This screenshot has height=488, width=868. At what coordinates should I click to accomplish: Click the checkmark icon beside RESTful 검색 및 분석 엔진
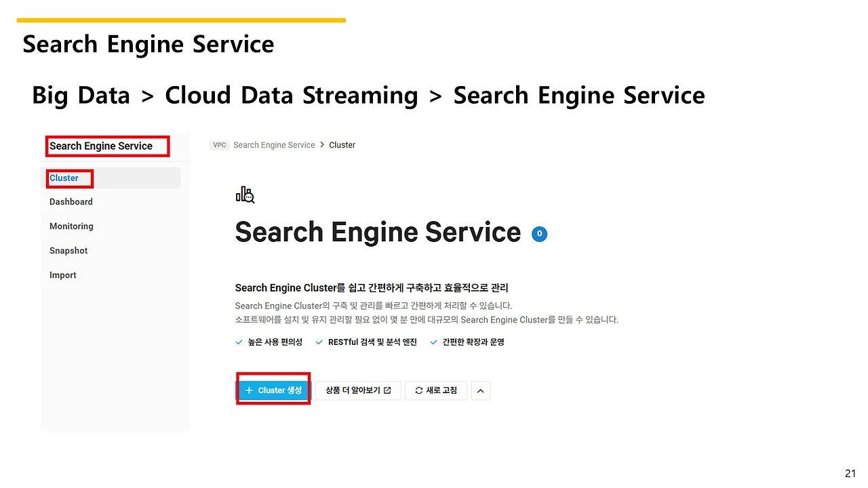pyautogui.click(x=318, y=342)
